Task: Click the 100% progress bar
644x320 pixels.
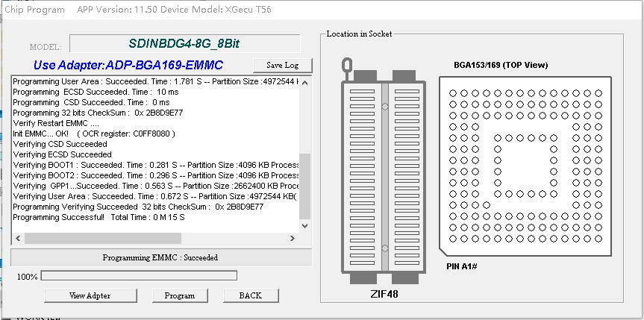Action: click(x=139, y=276)
